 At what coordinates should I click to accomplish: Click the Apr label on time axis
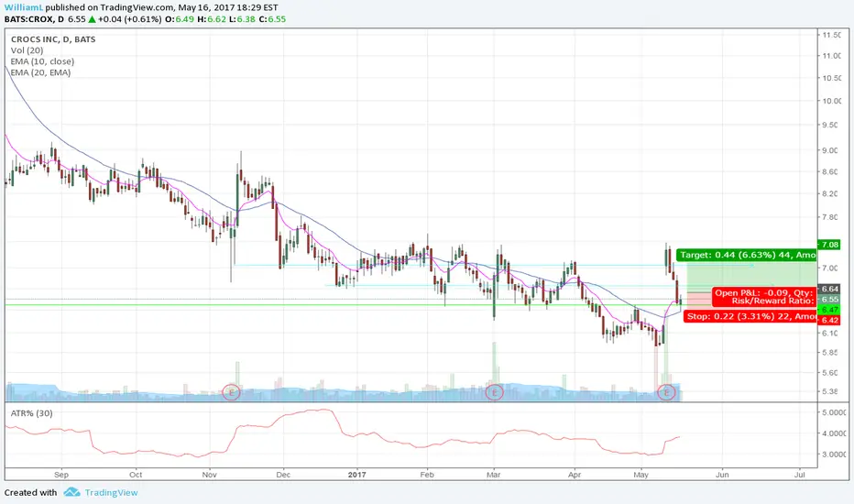point(575,475)
